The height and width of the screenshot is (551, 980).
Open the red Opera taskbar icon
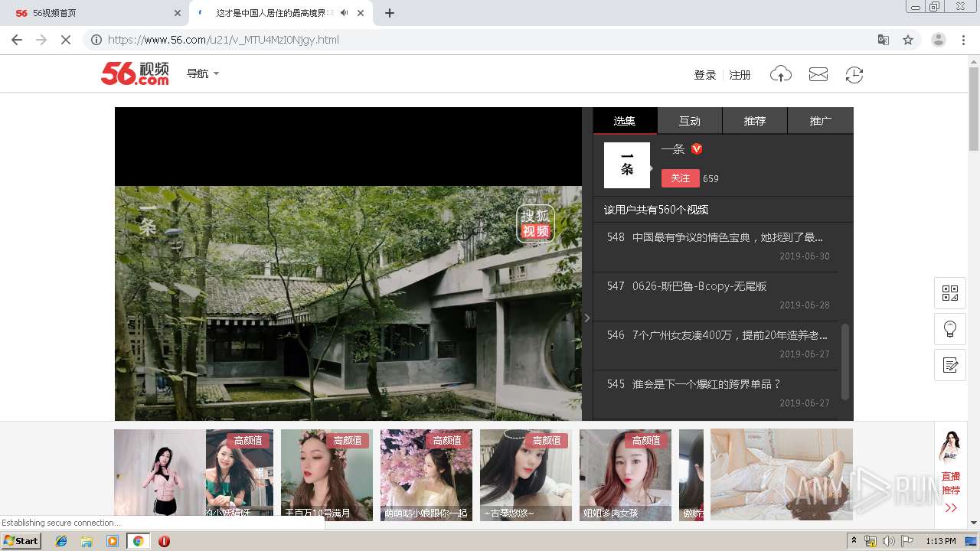[164, 541]
